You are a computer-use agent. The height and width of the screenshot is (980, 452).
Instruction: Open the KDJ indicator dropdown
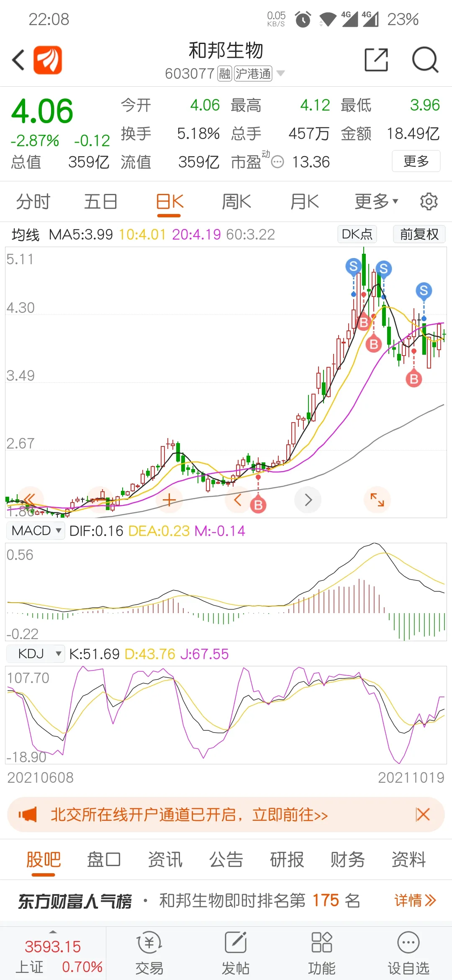pyautogui.click(x=36, y=653)
